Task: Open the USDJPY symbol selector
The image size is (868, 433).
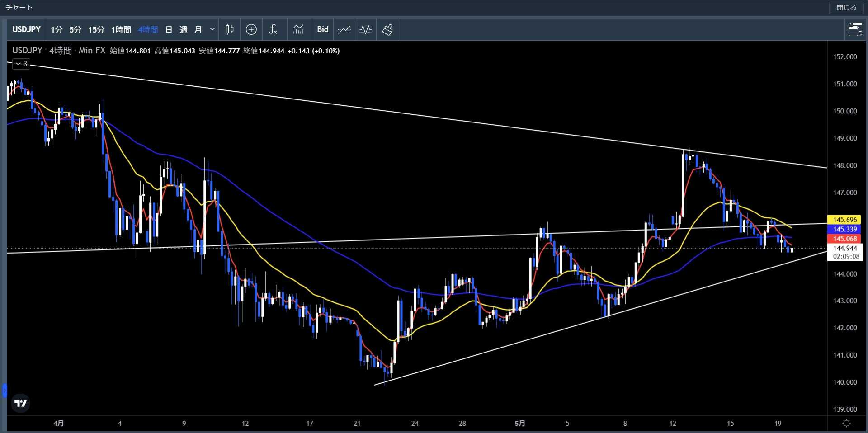Action: pyautogui.click(x=26, y=29)
